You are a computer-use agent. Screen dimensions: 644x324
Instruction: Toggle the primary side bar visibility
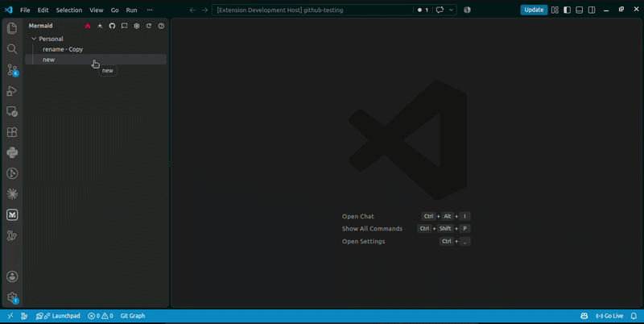(x=568, y=10)
